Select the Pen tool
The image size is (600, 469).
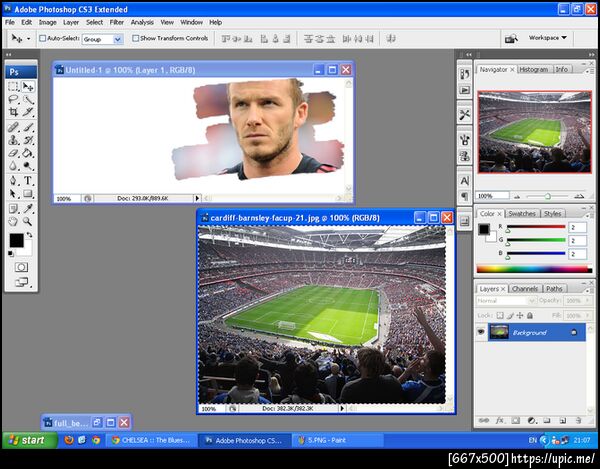[x=14, y=181]
